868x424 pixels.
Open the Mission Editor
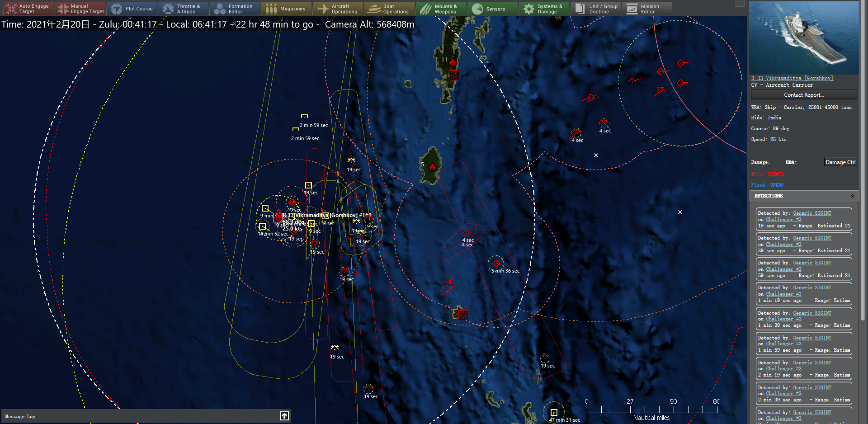click(647, 9)
